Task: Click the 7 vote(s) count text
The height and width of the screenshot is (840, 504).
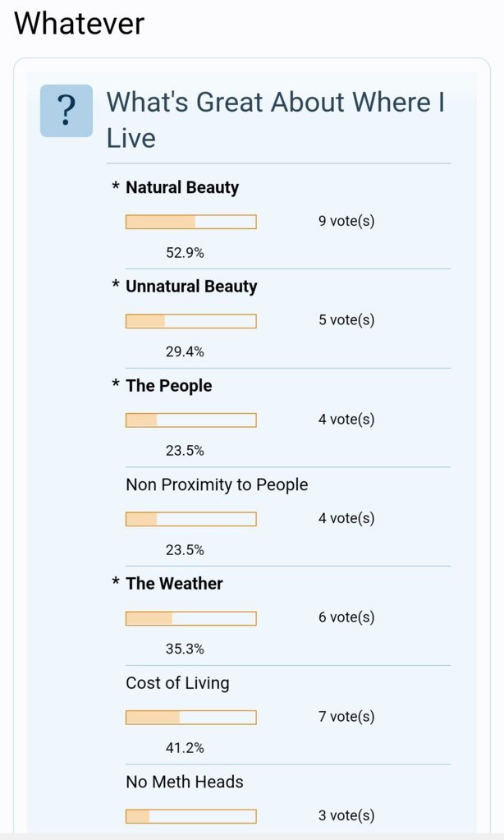Action: [346, 717]
